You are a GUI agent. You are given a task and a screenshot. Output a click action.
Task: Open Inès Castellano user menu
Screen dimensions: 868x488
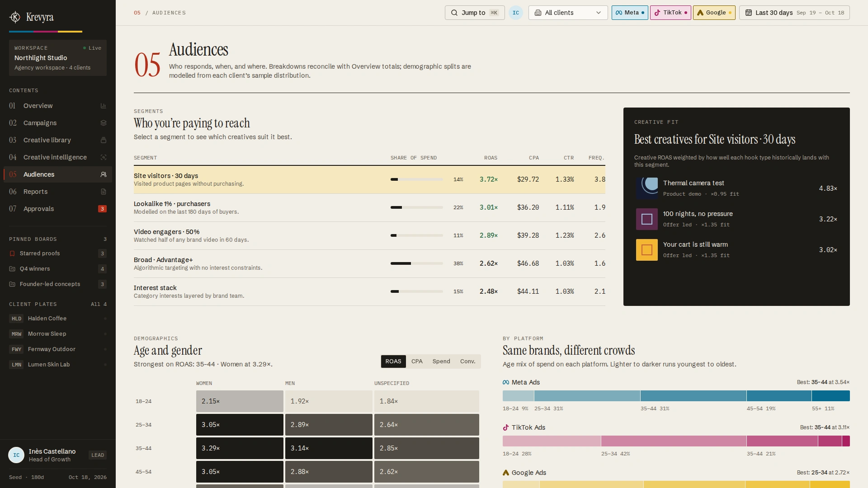(x=57, y=455)
